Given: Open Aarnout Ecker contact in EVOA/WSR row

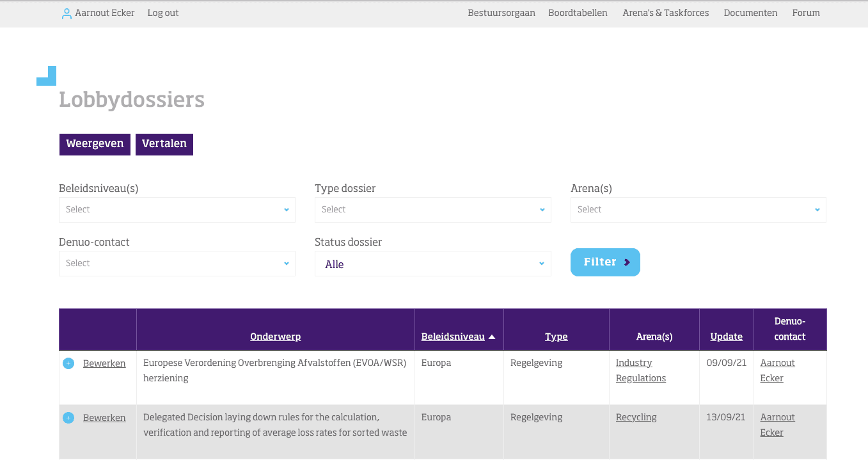Looking at the screenshot, I should (x=778, y=370).
